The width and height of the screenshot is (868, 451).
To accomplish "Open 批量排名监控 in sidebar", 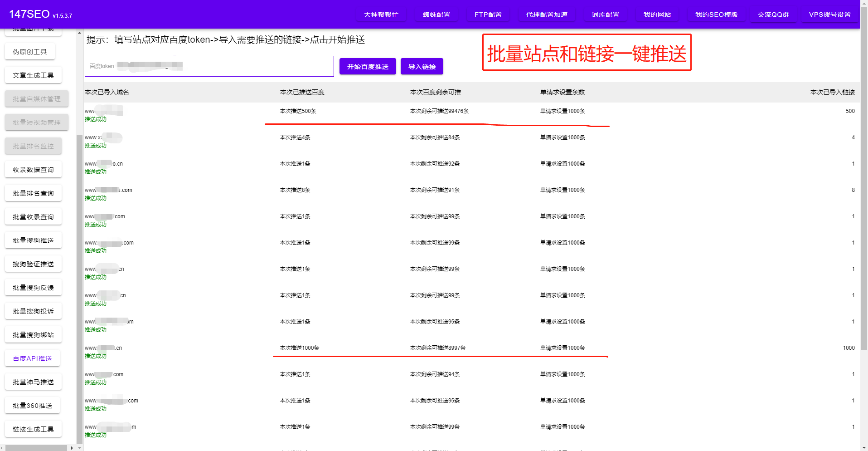I will [x=33, y=146].
